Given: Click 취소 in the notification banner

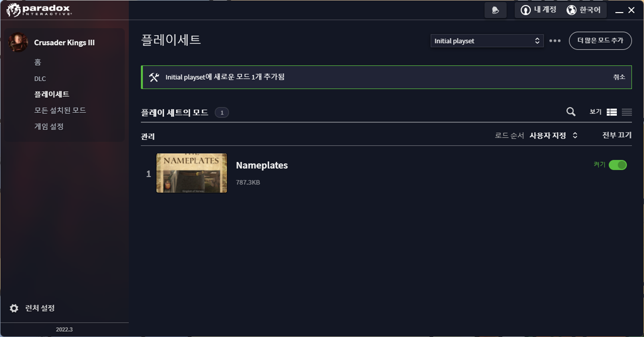Looking at the screenshot, I should click(619, 77).
